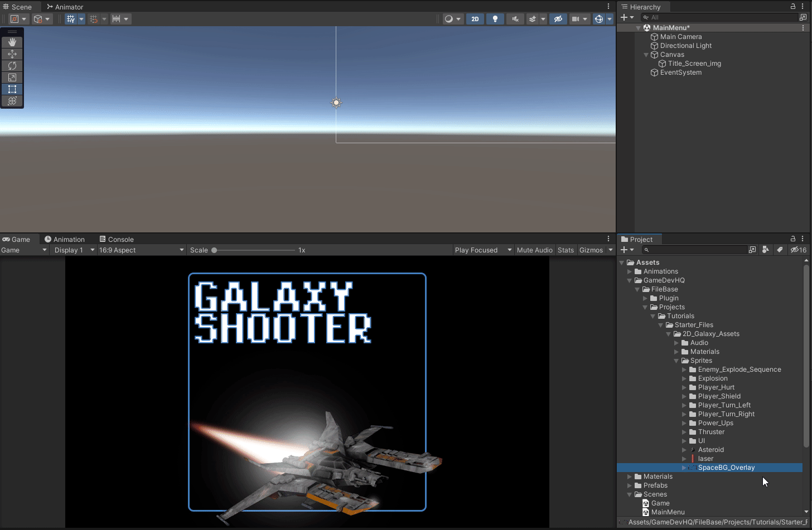The height and width of the screenshot is (530, 812).
Task: Click the Stats button in Game view
Action: (x=565, y=250)
